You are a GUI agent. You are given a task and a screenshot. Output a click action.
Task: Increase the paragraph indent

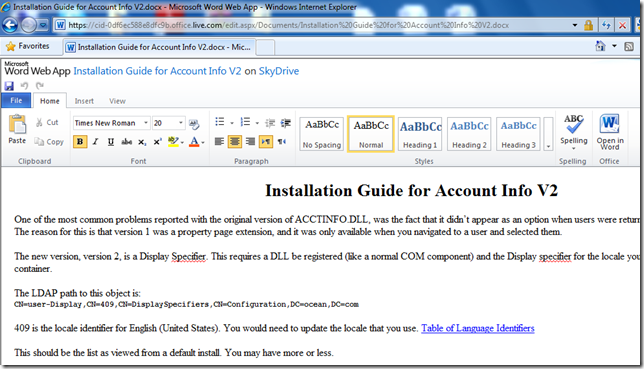[x=285, y=122]
